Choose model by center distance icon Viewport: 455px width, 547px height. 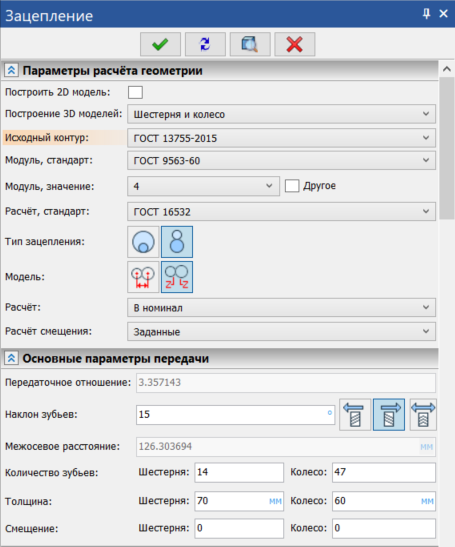pos(143,277)
